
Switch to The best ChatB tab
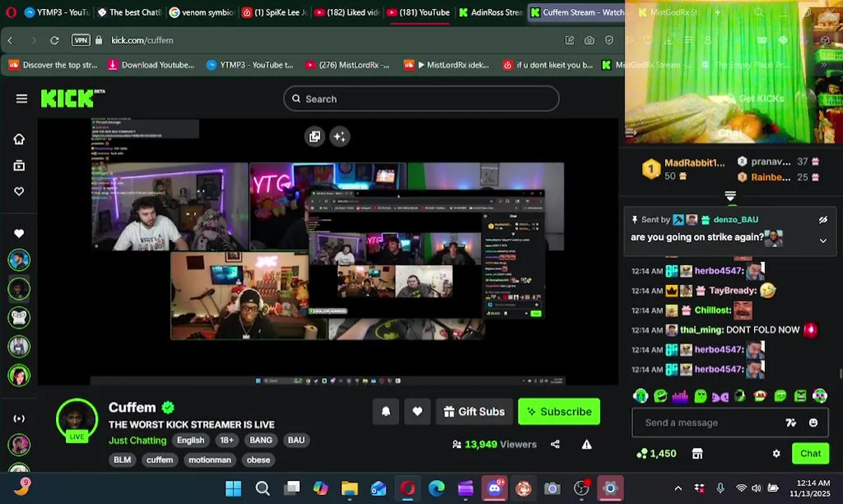click(130, 12)
